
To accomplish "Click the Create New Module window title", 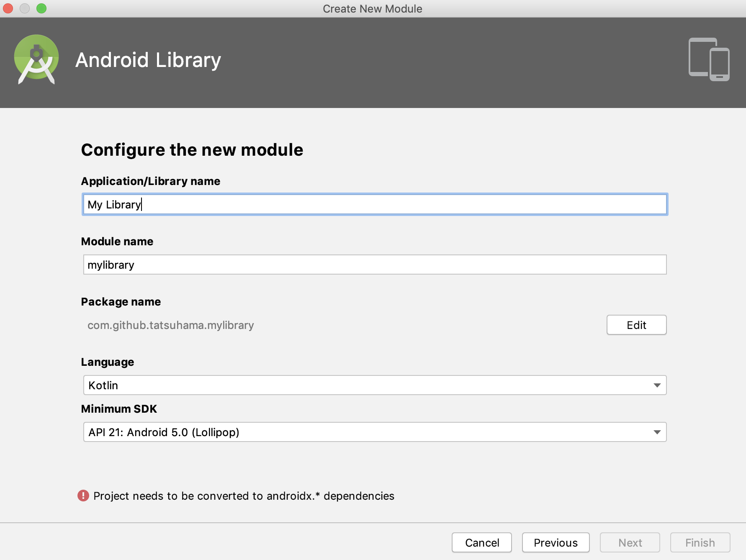I will [373, 9].
